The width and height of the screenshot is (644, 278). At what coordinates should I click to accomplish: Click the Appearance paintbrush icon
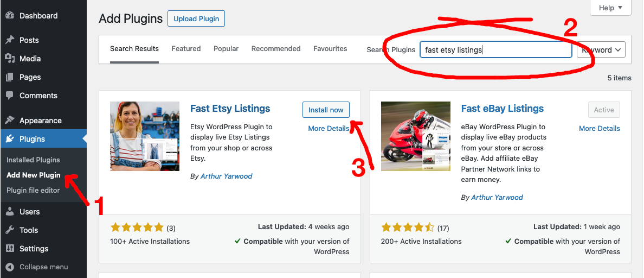10,121
